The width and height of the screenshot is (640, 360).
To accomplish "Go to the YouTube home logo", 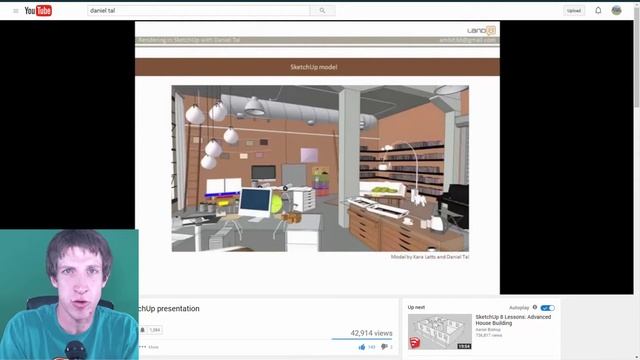I will pos(38,11).
